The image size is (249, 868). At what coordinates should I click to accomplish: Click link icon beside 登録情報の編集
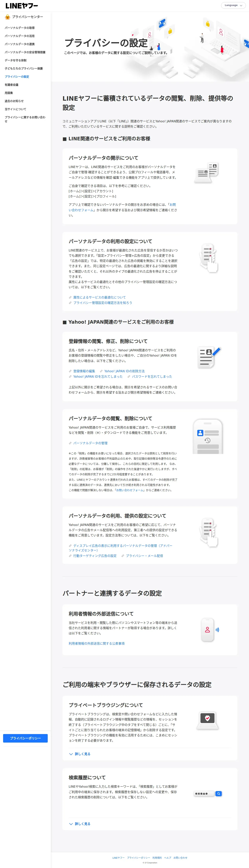[x=70, y=371]
